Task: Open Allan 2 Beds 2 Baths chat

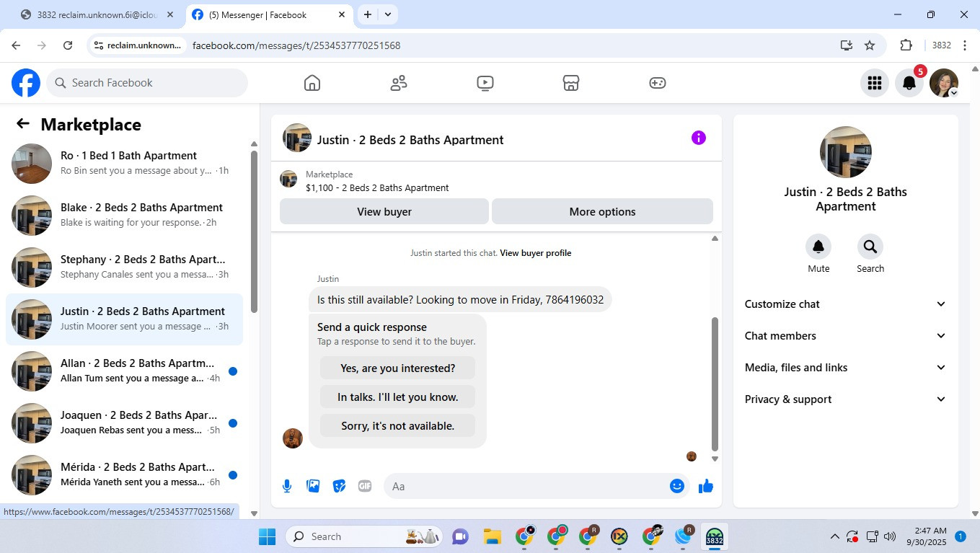Action: point(124,371)
